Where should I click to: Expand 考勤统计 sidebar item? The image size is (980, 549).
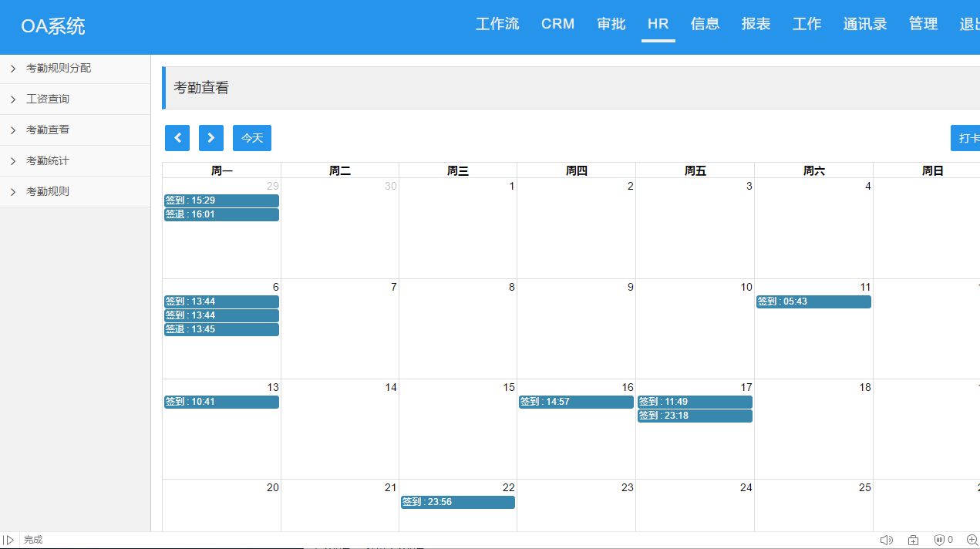[x=48, y=160]
